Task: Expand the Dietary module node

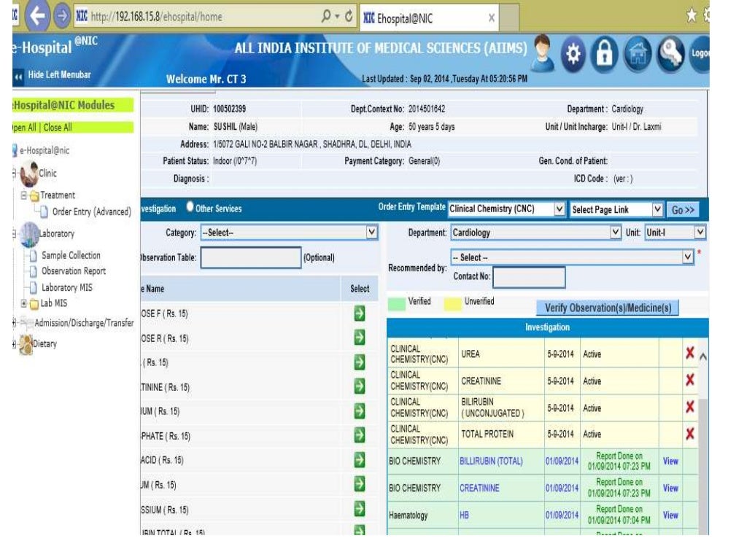Action: (x=15, y=344)
